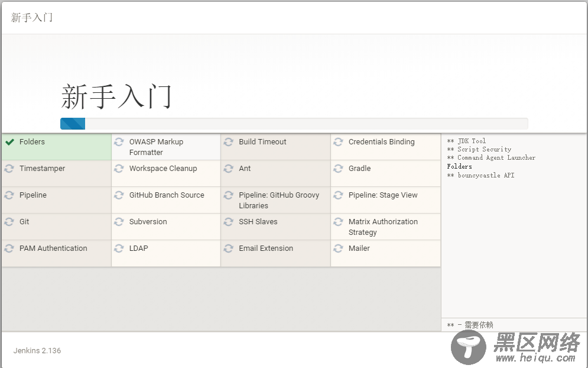Click the Script Security log entry
This screenshot has height=368, width=588.
pyautogui.click(x=479, y=150)
